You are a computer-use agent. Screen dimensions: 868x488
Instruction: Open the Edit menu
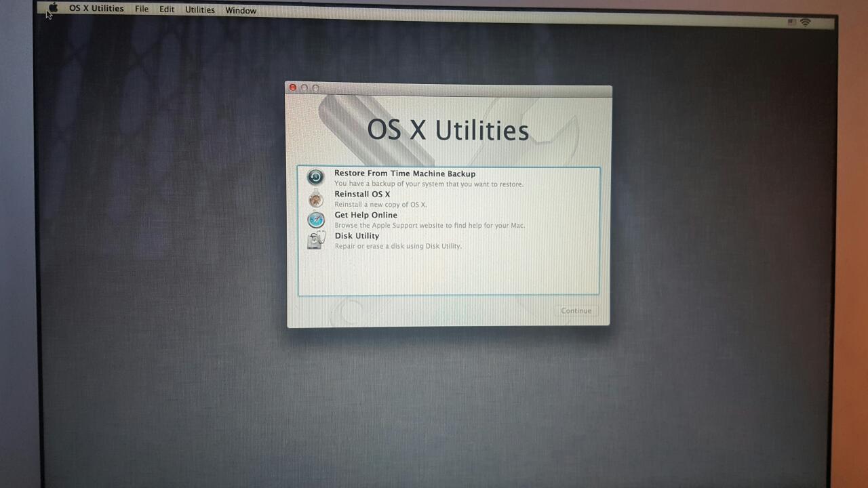167,9
